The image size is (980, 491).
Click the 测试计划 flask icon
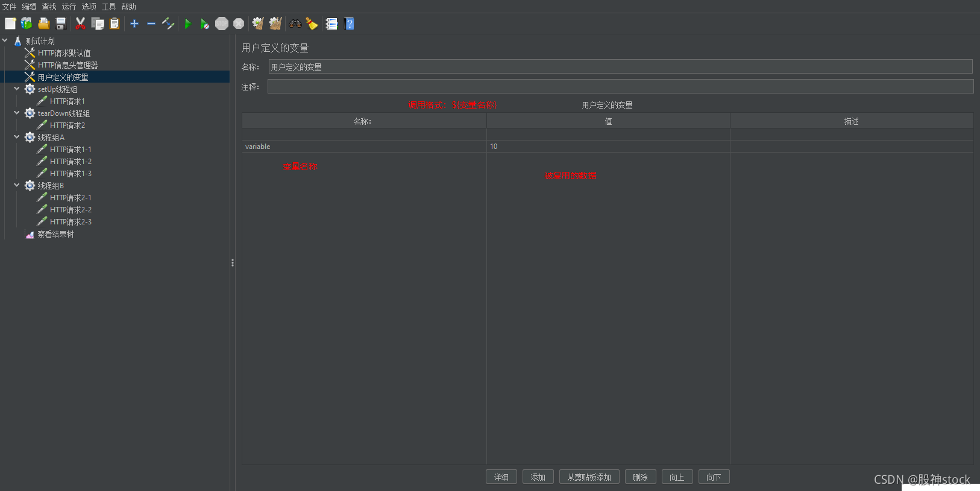pyautogui.click(x=17, y=41)
